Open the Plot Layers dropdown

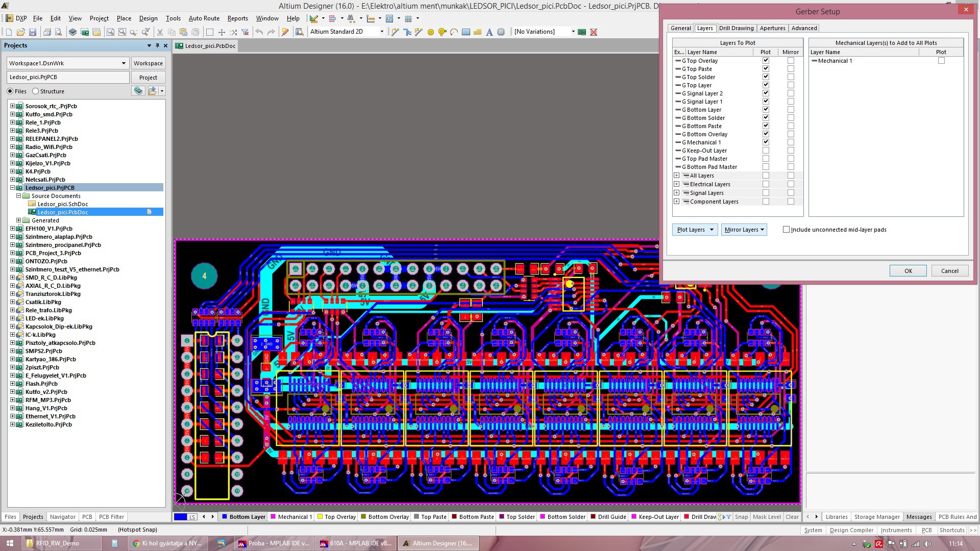coord(695,230)
